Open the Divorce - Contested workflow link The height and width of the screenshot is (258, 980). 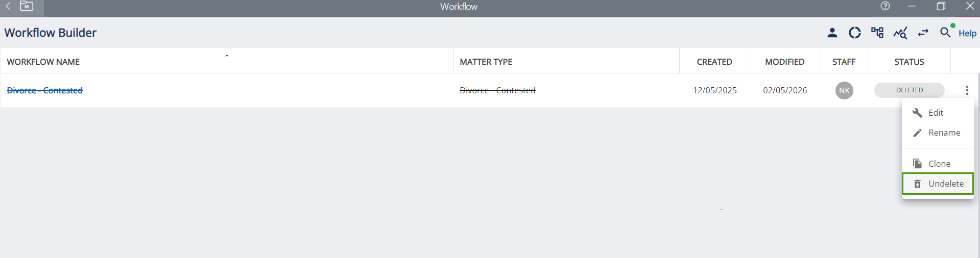45,90
